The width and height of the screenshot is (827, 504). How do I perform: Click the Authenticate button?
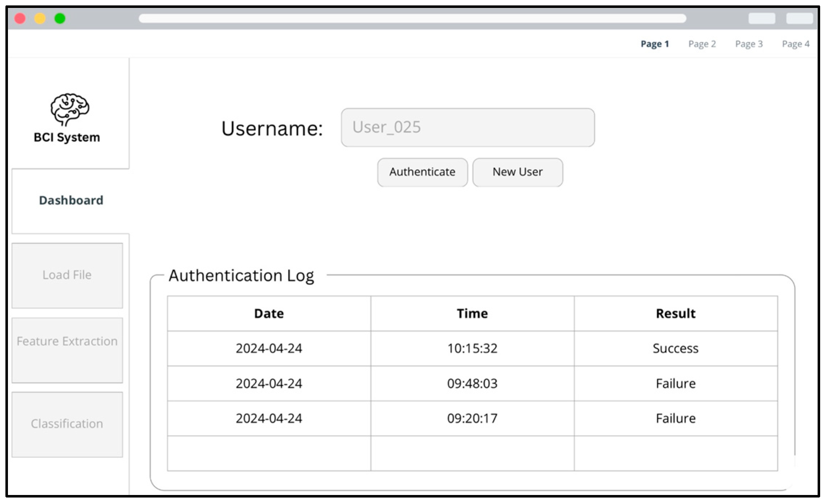coord(422,172)
